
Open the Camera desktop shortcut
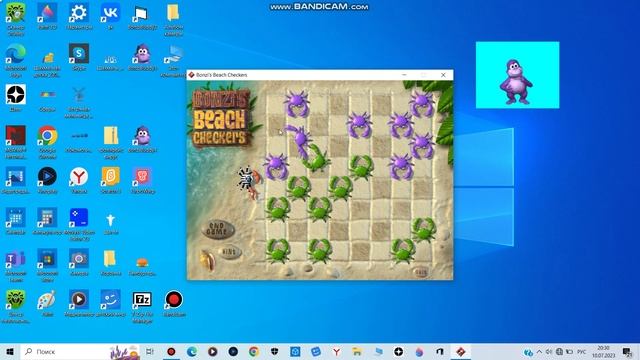click(x=79, y=259)
